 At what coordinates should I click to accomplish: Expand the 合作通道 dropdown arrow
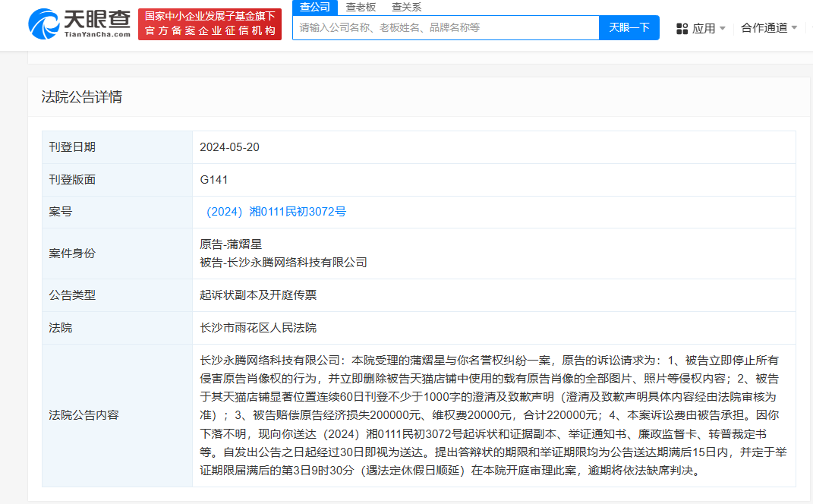pos(795,27)
